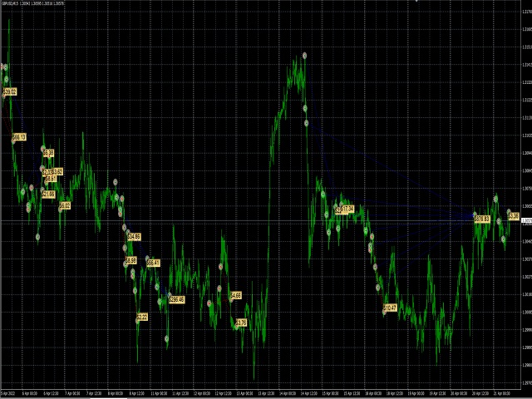The image size is (532, 399).
Task: Click the $17.34 profit label
Action: [347, 209]
